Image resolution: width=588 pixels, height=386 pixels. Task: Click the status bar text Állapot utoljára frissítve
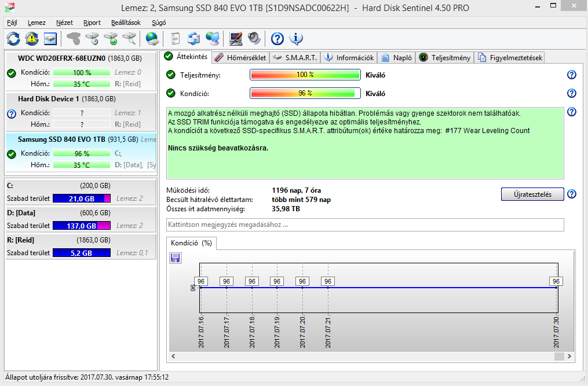pos(87,377)
